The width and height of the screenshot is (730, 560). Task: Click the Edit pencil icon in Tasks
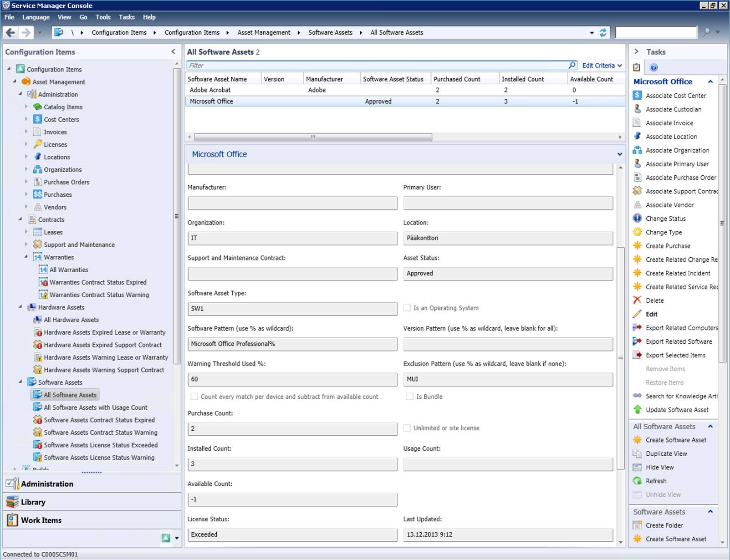(x=637, y=314)
